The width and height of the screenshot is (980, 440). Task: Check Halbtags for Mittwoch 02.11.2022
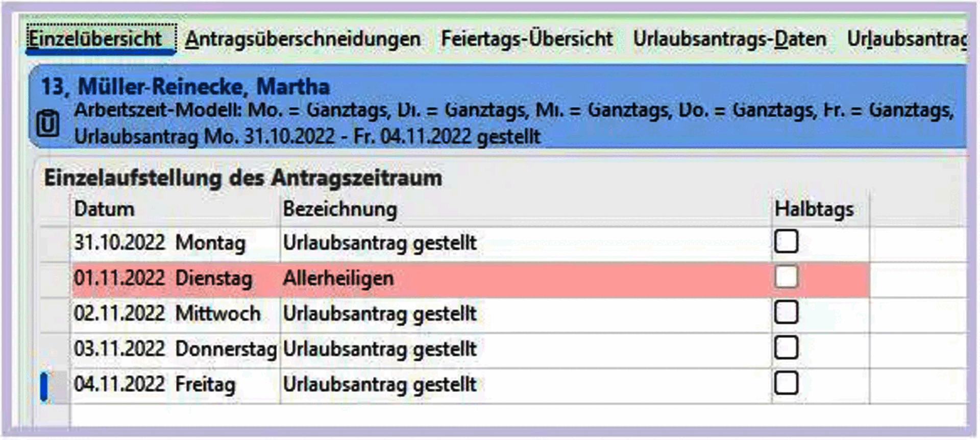point(786,312)
